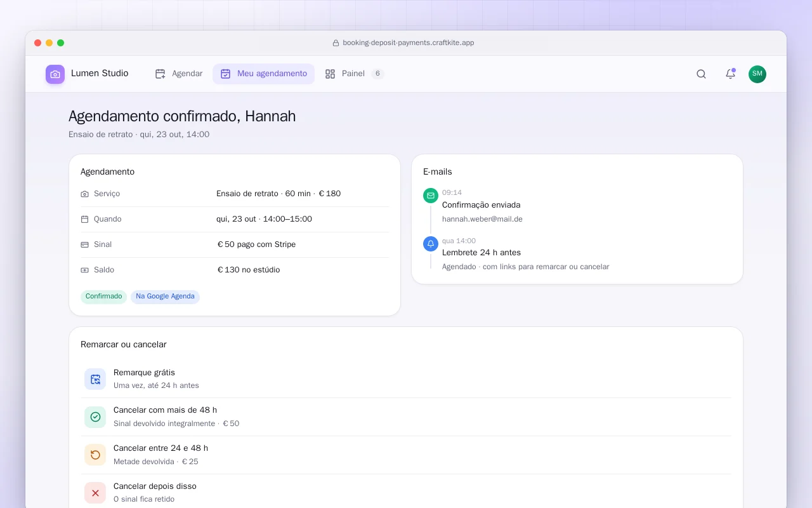812x508 pixels.
Task: Click the camera icon beside Serviço
Action: tap(85, 194)
